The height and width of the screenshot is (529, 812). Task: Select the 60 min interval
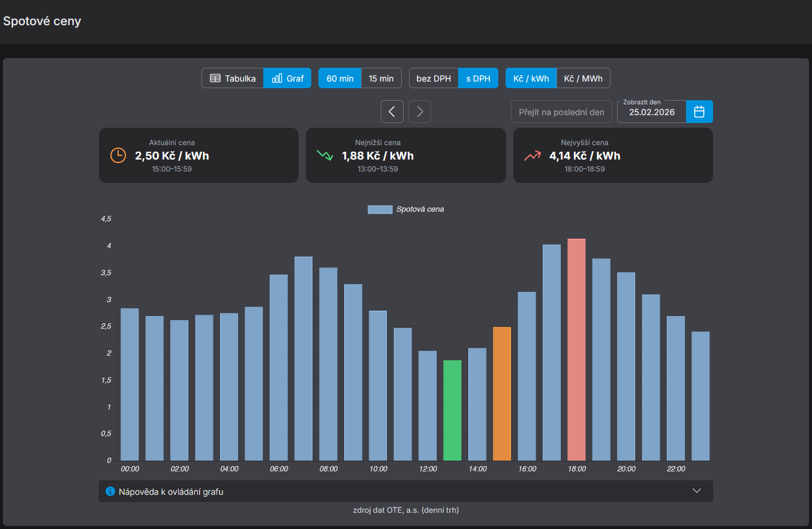pyautogui.click(x=339, y=79)
